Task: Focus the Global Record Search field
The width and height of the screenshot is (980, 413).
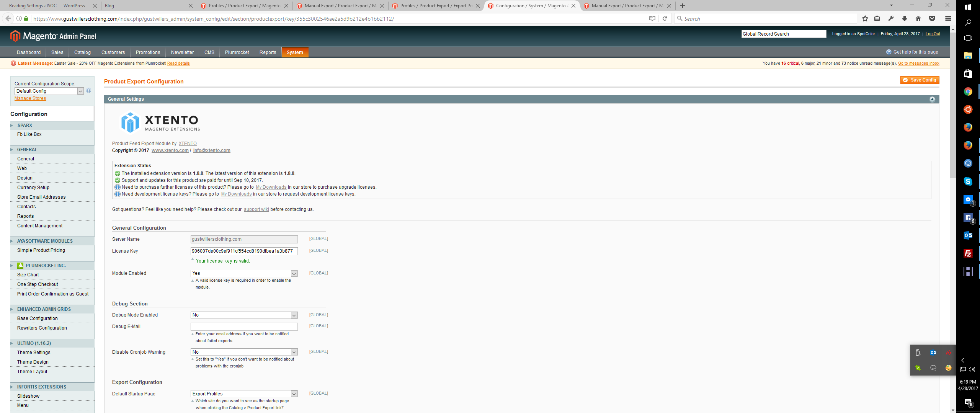Action: click(x=784, y=34)
